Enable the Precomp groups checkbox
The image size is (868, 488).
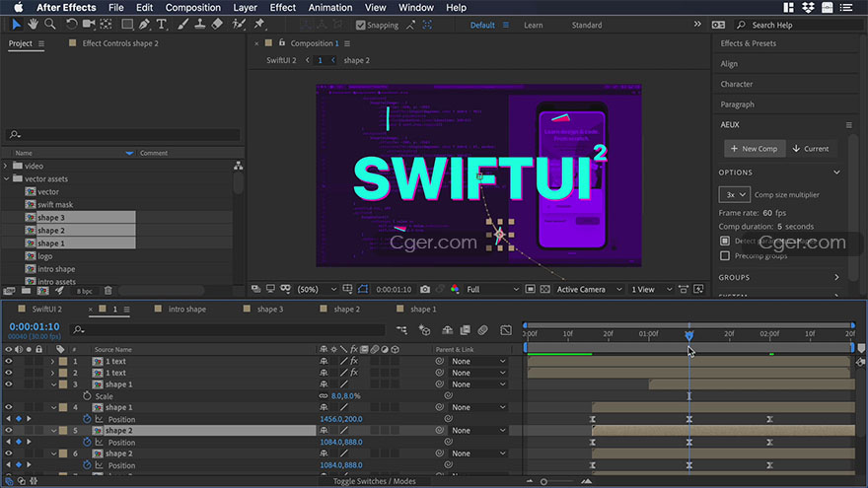point(725,255)
